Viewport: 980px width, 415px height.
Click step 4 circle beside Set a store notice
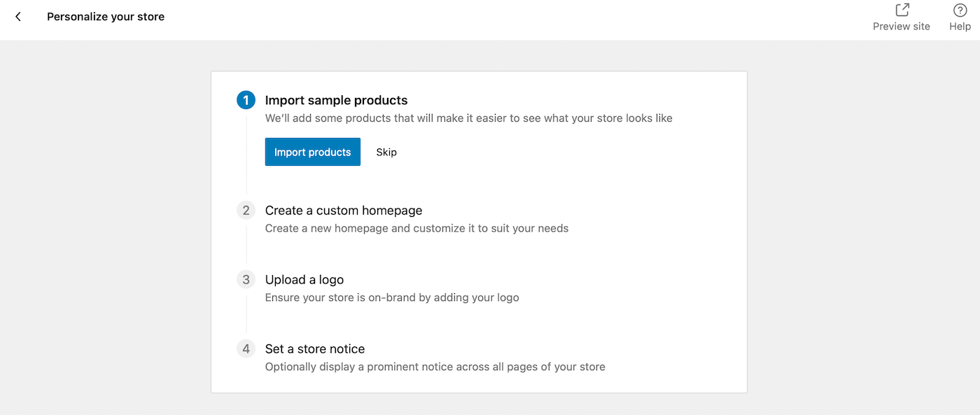[246, 349]
